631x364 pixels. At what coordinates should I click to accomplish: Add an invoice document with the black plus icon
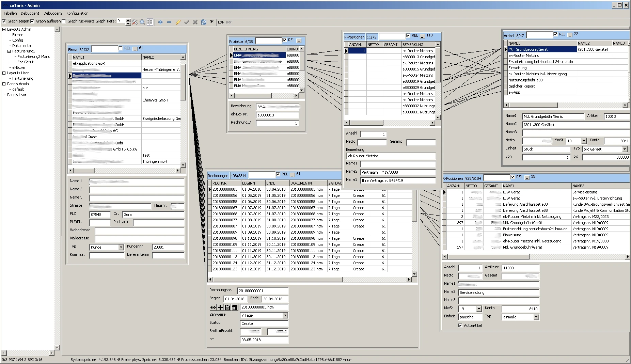tap(220, 307)
